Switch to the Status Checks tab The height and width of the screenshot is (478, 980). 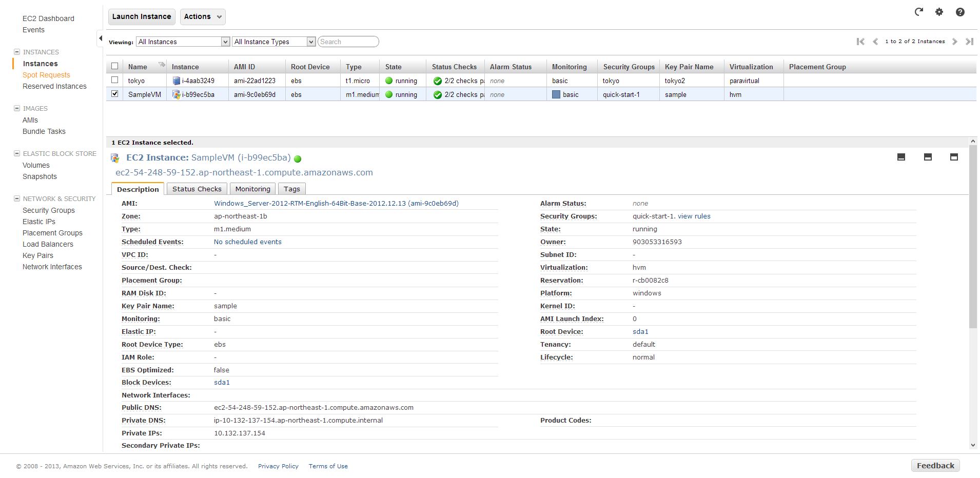tap(197, 189)
